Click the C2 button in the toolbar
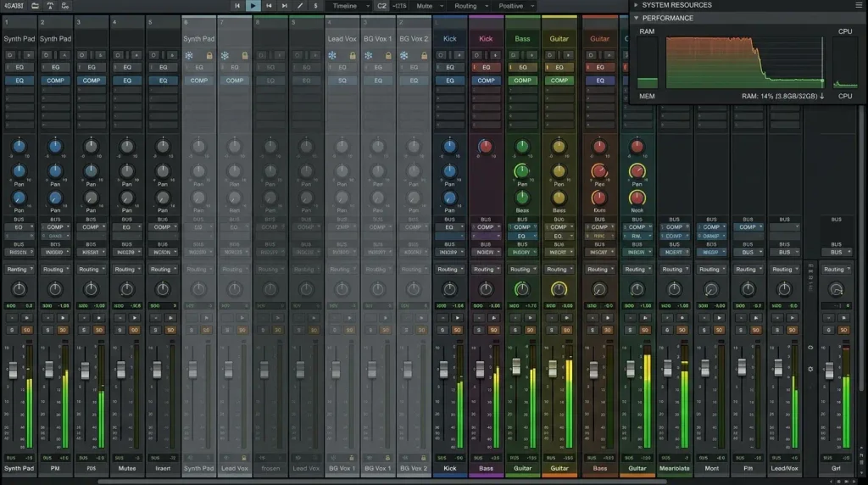The image size is (868, 485). (382, 6)
